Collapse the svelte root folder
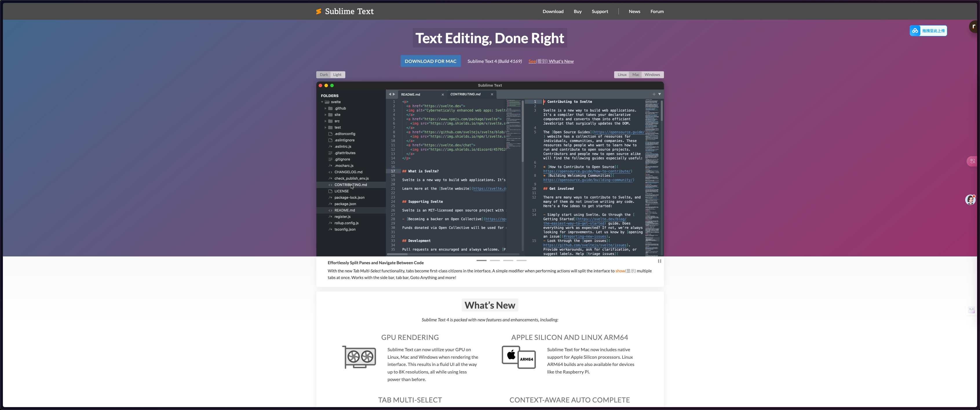The width and height of the screenshot is (980, 410). pos(322,102)
